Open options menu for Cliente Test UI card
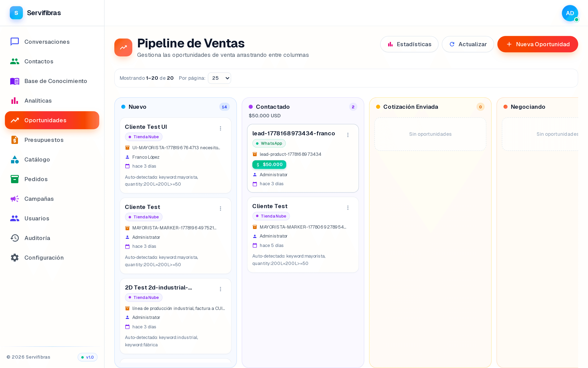Screen dimensions: 588x368 click(220, 128)
